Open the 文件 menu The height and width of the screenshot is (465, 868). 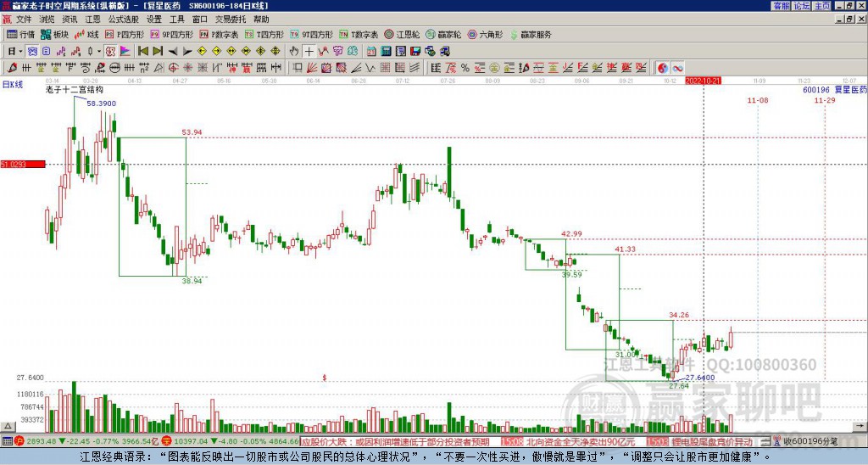tap(24, 20)
